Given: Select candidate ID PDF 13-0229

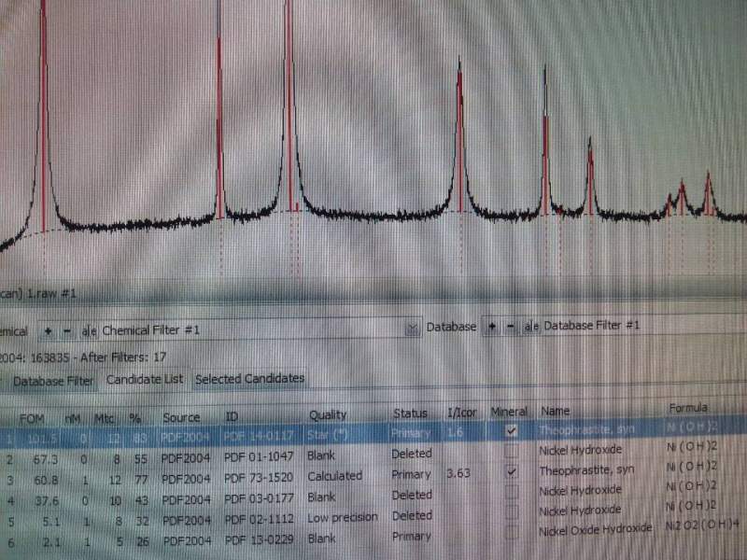Looking at the screenshot, I should (260, 540).
